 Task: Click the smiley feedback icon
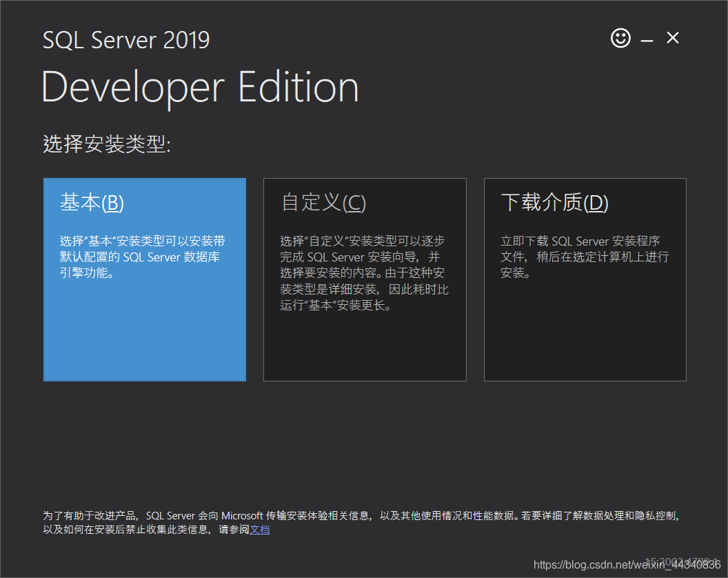point(620,38)
